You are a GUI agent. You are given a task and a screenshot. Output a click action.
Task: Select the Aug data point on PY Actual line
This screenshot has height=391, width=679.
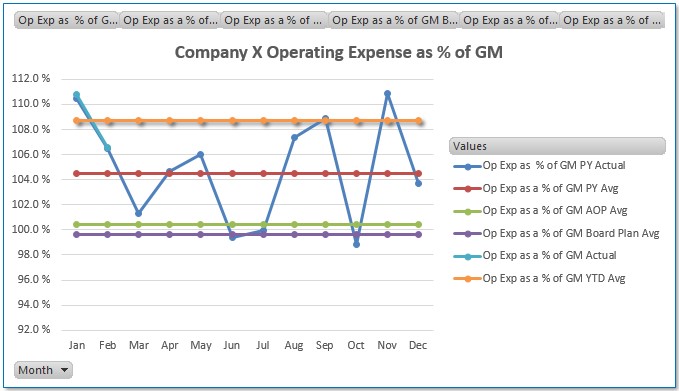tap(294, 138)
